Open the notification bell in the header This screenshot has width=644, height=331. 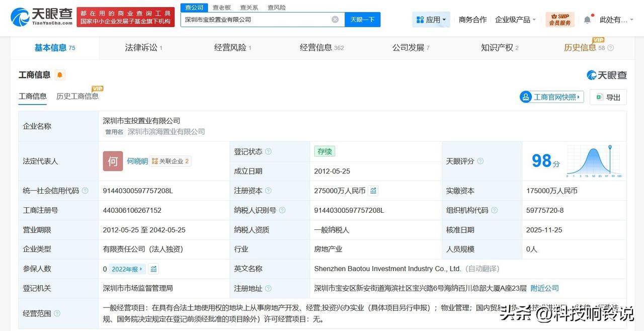(587, 20)
